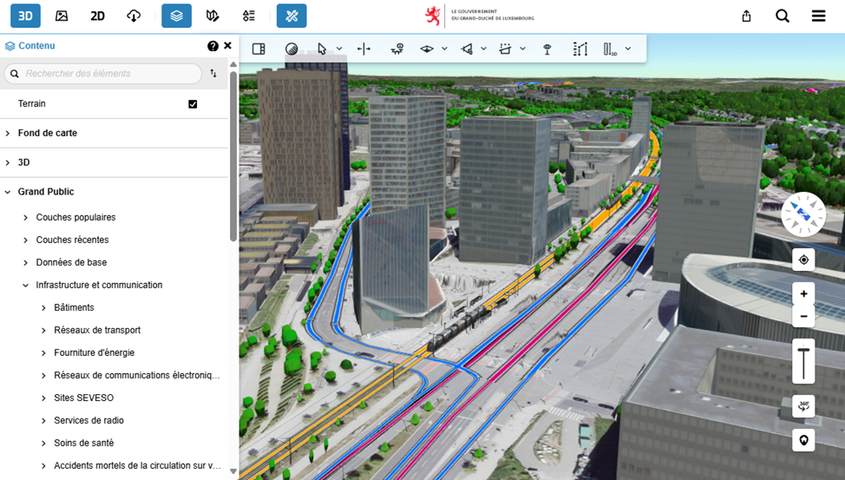This screenshot has width=845, height=480.
Task: Activate the 360 degree rotation tool
Action: tap(803, 406)
